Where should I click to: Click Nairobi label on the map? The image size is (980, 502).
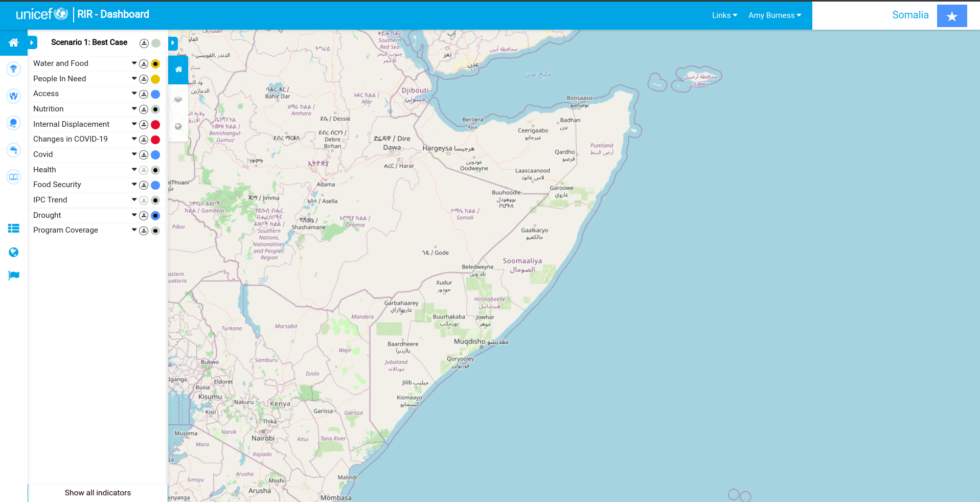pos(263,438)
